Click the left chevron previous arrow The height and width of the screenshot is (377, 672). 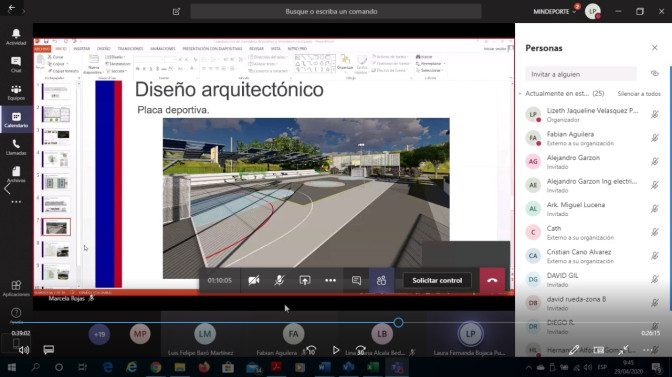pyautogui.click(x=7, y=188)
